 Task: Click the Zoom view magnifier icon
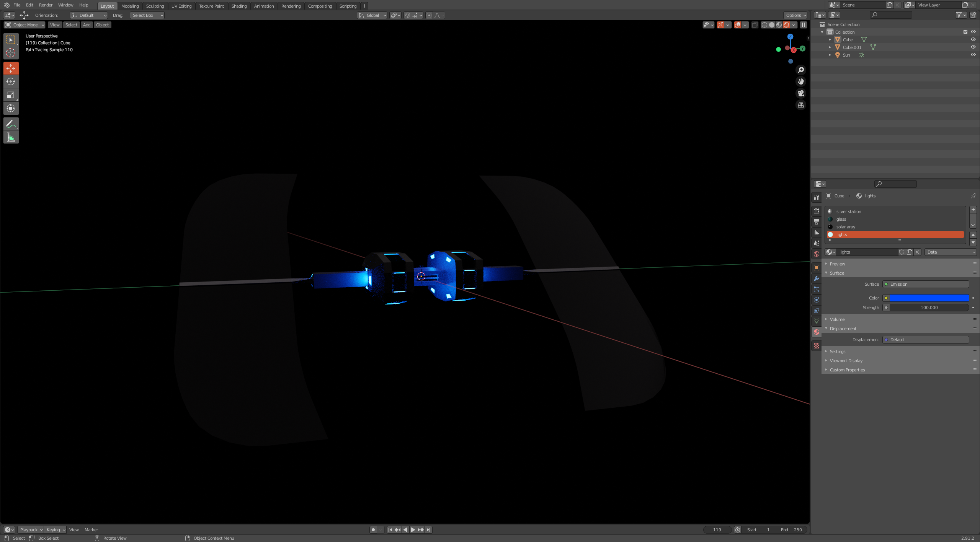[x=800, y=70]
